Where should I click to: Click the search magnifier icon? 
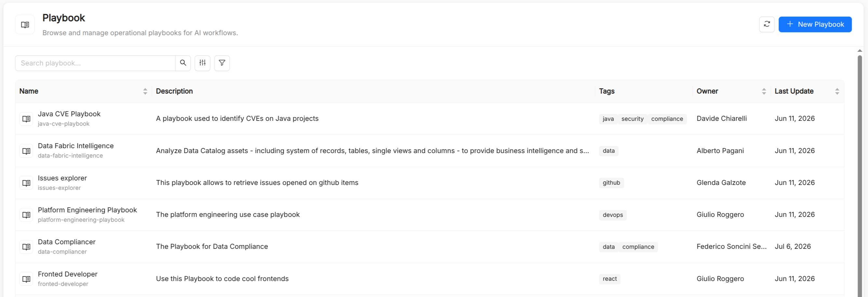click(x=183, y=63)
